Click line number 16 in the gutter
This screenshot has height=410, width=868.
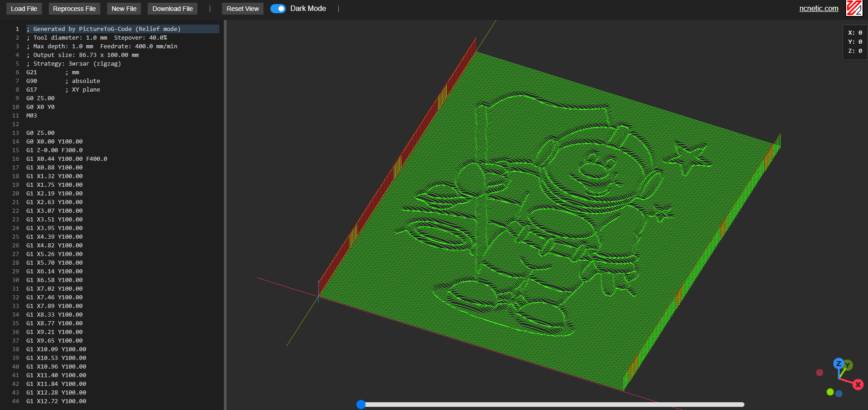point(15,159)
